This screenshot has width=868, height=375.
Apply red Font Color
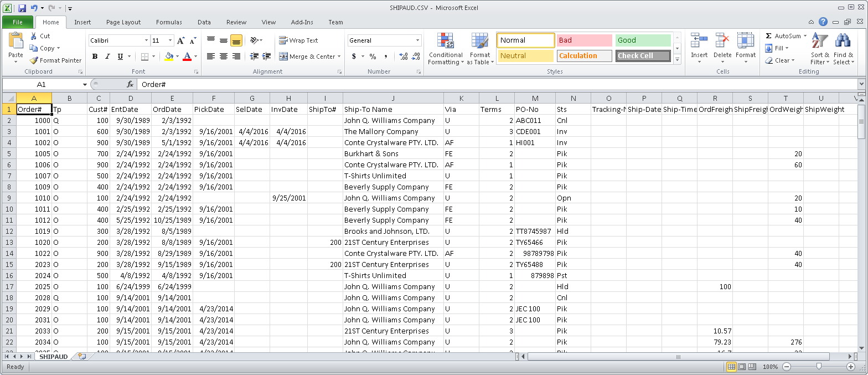pos(187,56)
